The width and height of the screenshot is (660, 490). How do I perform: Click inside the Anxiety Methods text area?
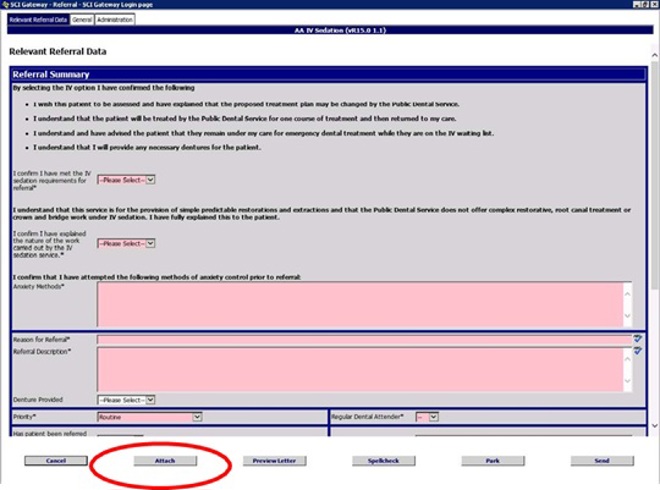tap(360, 304)
